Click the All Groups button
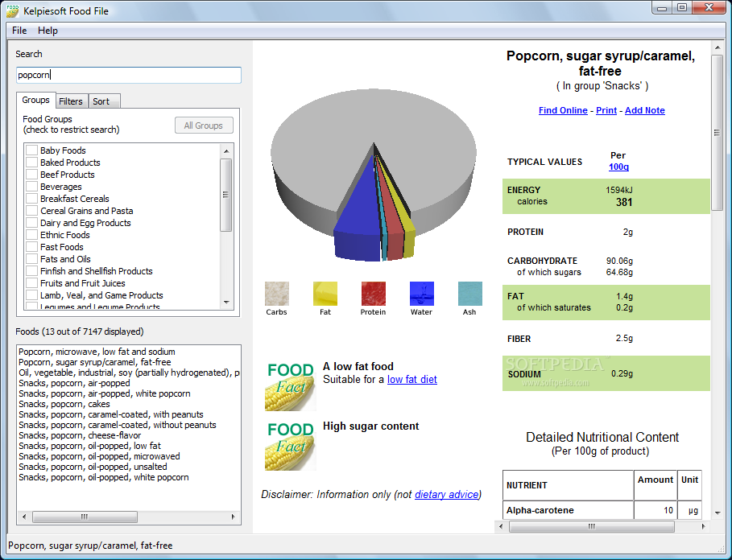The image size is (732, 560). click(x=204, y=126)
